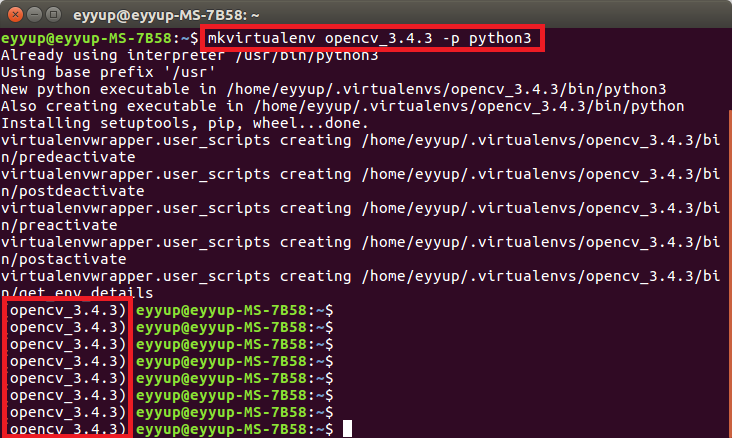Click the mkvirtualenv opencv_3.4.3 -p python3 command
732x438 pixels.
369,38
